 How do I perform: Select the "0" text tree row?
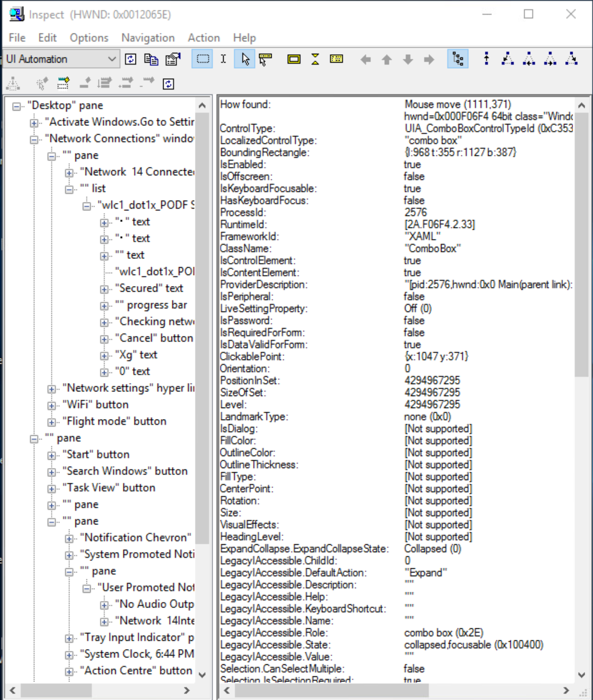(x=133, y=371)
